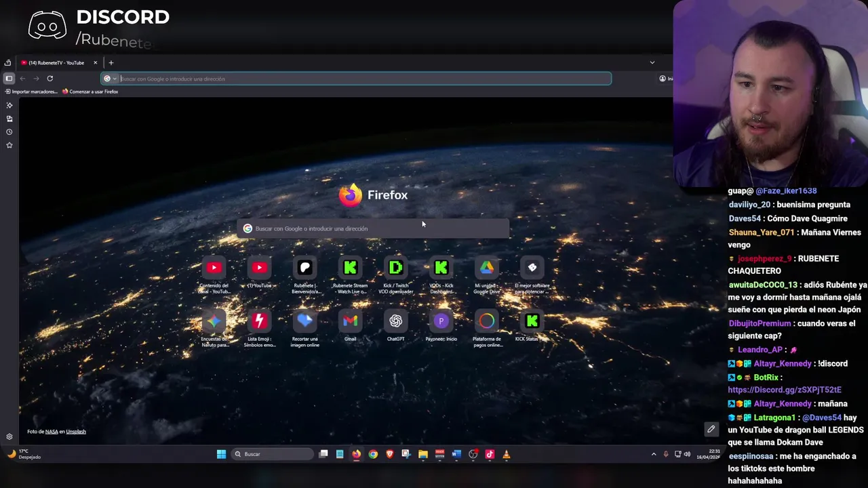Reload the current page
The image size is (868, 488).
pyautogui.click(x=50, y=79)
